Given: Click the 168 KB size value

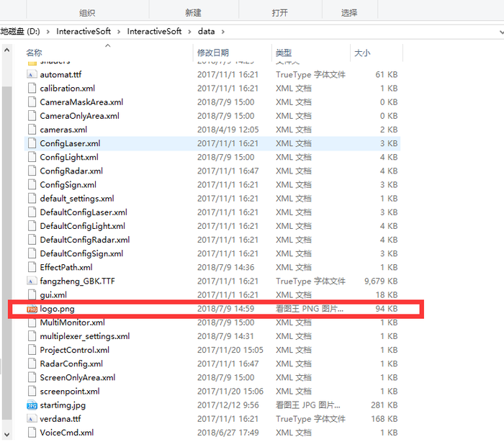Looking at the screenshot, I should pos(384,419).
